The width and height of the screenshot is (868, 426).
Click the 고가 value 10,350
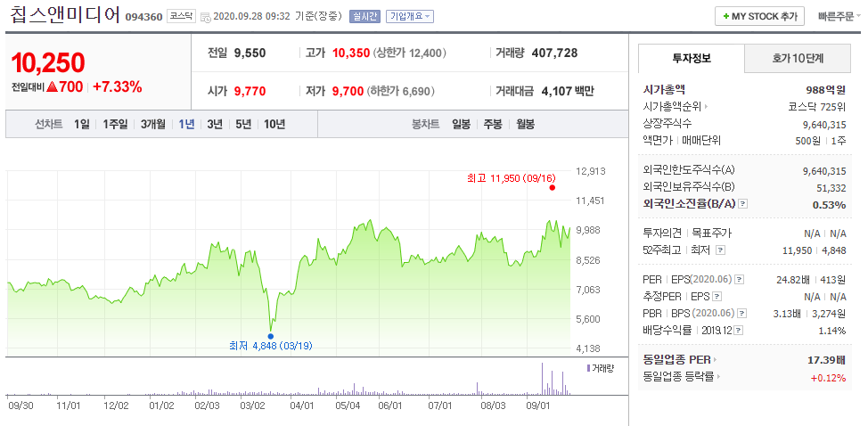tap(351, 53)
